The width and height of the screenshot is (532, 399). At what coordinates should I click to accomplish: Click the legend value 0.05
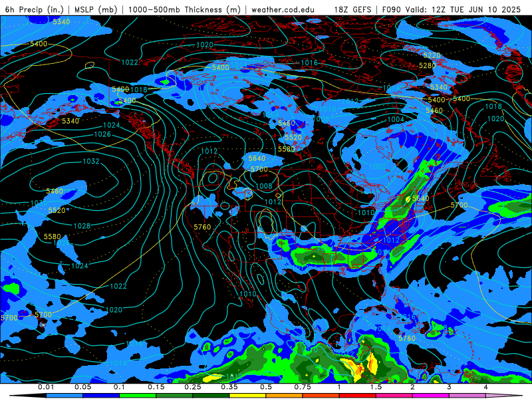(x=82, y=387)
